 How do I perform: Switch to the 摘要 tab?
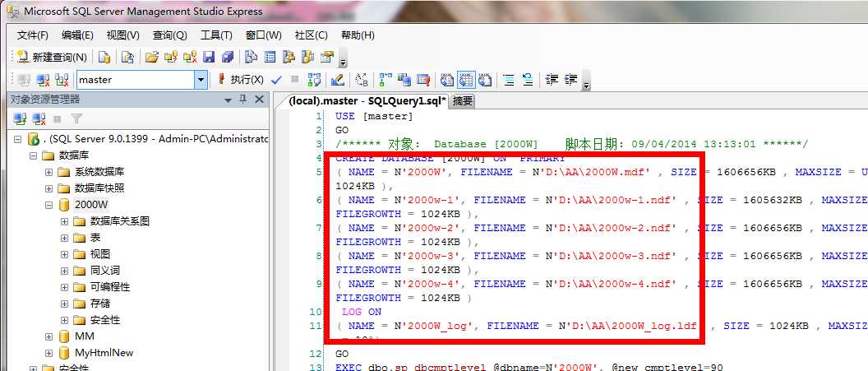[463, 101]
